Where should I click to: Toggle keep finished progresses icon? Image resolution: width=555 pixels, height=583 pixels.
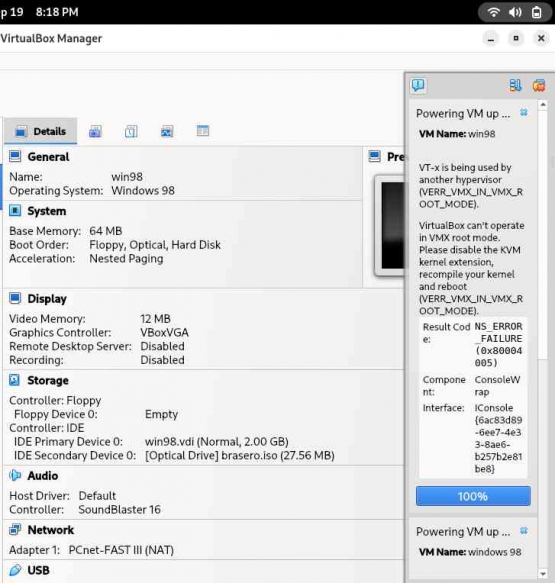click(x=515, y=86)
